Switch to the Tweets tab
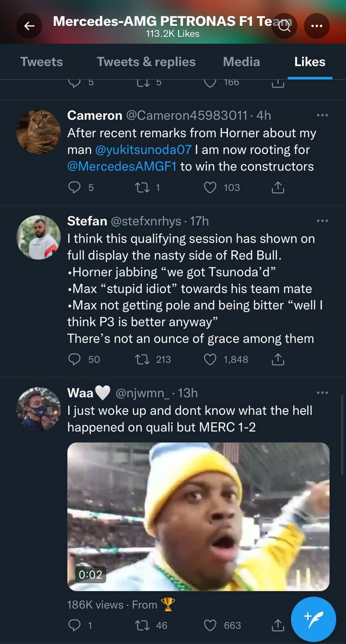The width and height of the screenshot is (346, 644). (x=42, y=62)
